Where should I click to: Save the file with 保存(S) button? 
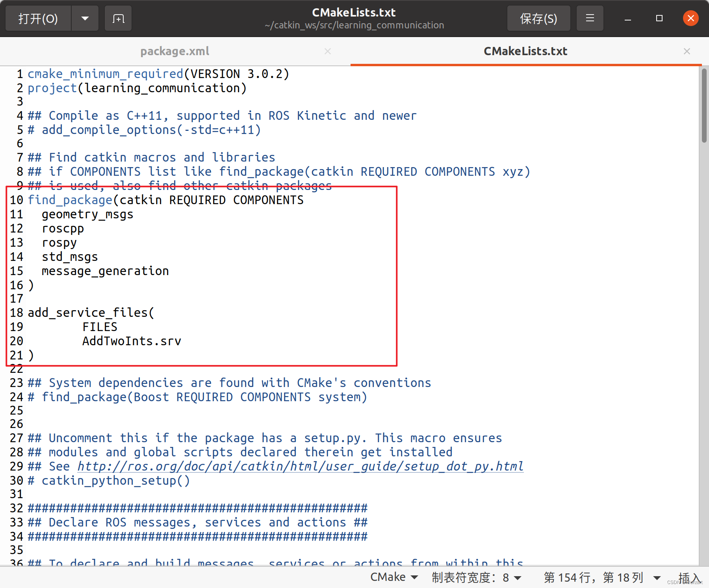[x=538, y=19]
